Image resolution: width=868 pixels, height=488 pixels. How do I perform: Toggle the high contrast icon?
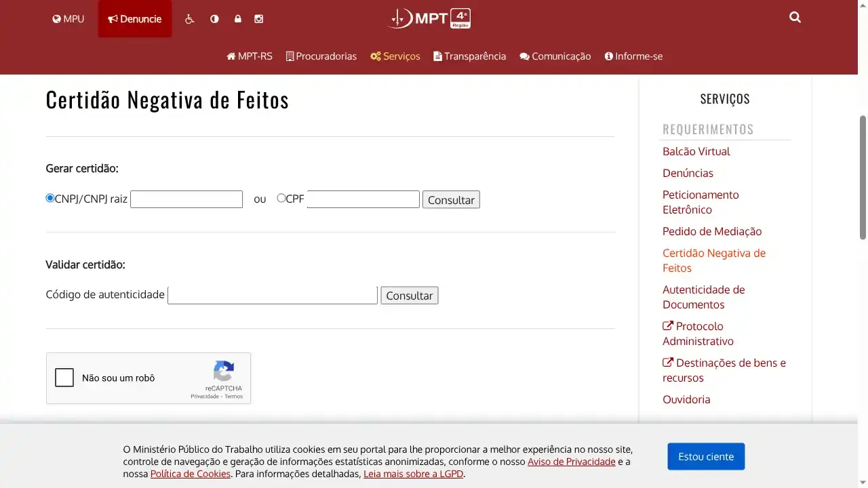coord(214,18)
